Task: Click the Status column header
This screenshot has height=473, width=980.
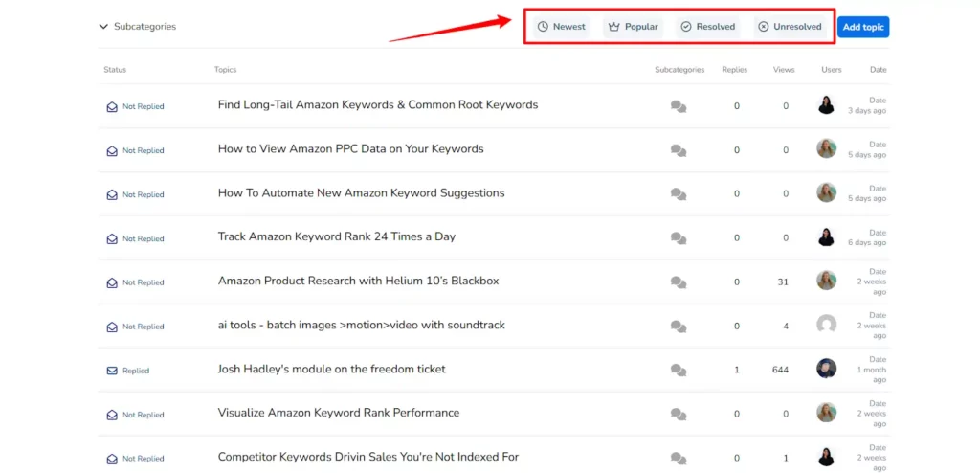Action: [x=115, y=70]
